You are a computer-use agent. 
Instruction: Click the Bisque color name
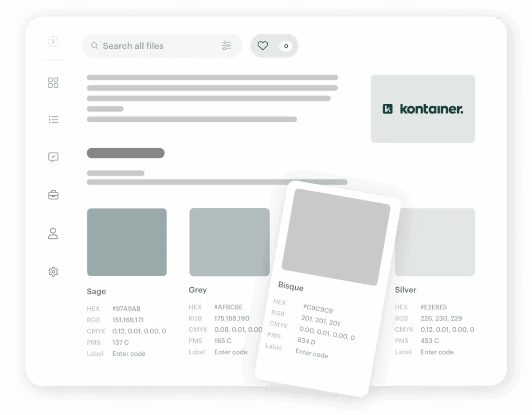pos(291,286)
